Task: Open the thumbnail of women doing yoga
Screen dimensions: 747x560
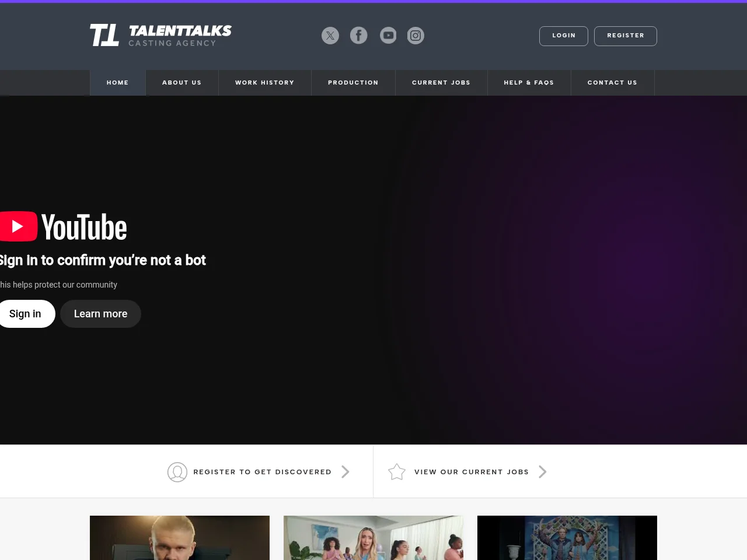Action: (373, 538)
